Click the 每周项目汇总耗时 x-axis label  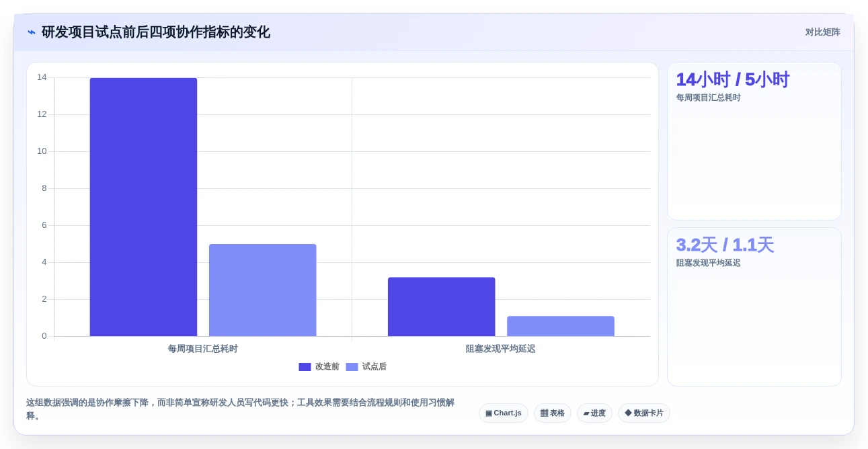coord(203,349)
